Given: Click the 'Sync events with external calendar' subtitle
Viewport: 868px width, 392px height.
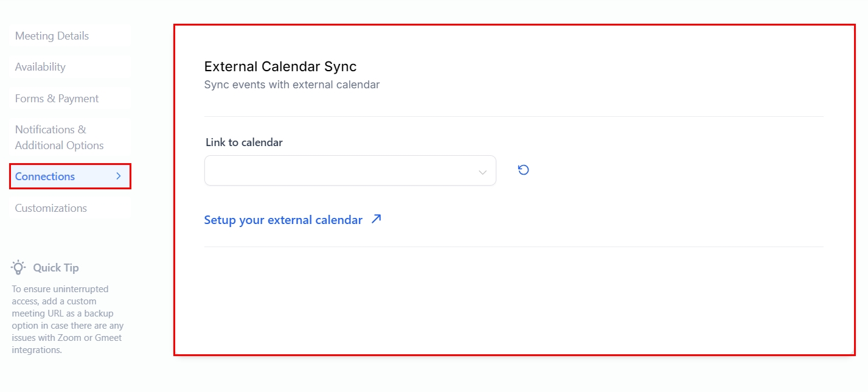Looking at the screenshot, I should (x=291, y=85).
